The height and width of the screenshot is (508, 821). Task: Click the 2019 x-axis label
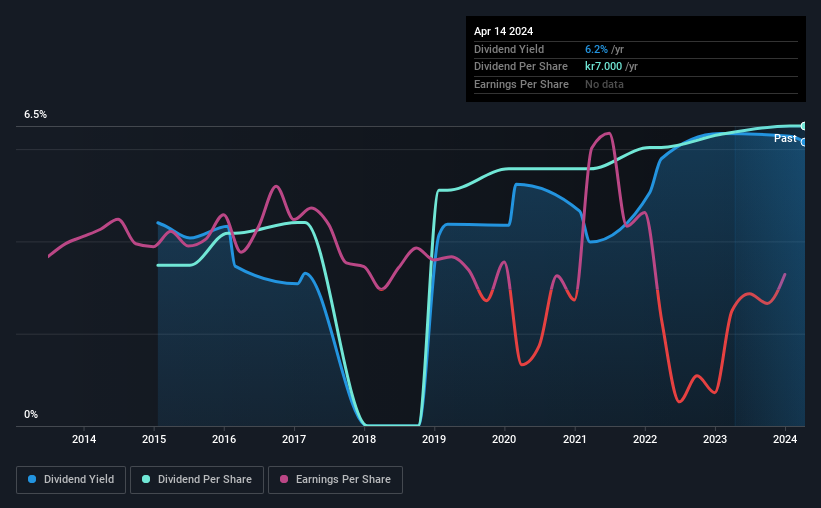click(434, 439)
